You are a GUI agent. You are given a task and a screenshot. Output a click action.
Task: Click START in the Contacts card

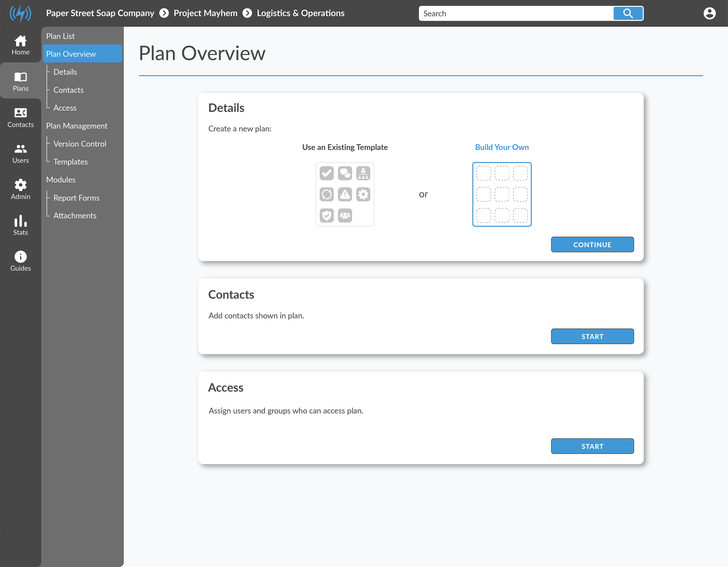(x=592, y=336)
